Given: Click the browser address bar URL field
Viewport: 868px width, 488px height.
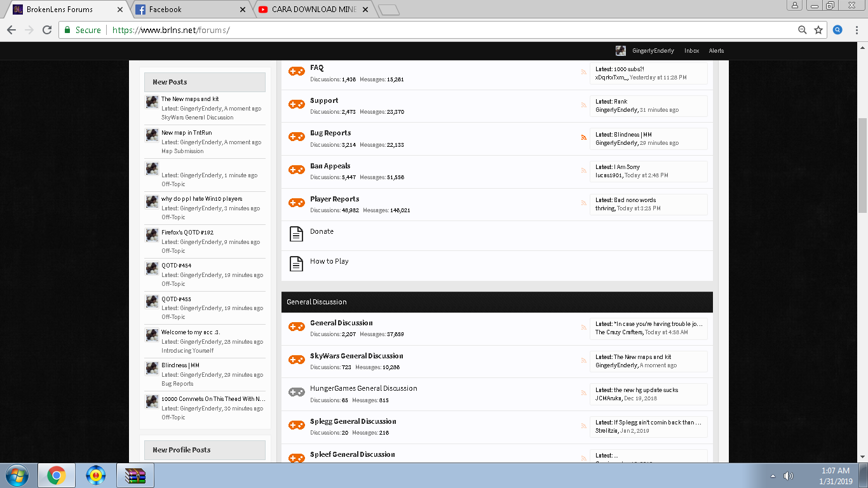Looking at the screenshot, I should point(445,30).
